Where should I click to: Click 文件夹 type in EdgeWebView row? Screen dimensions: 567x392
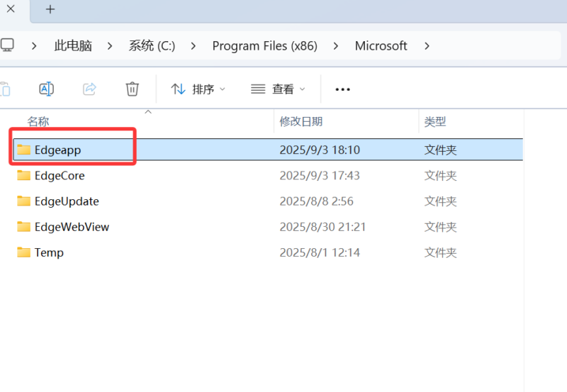tap(440, 227)
